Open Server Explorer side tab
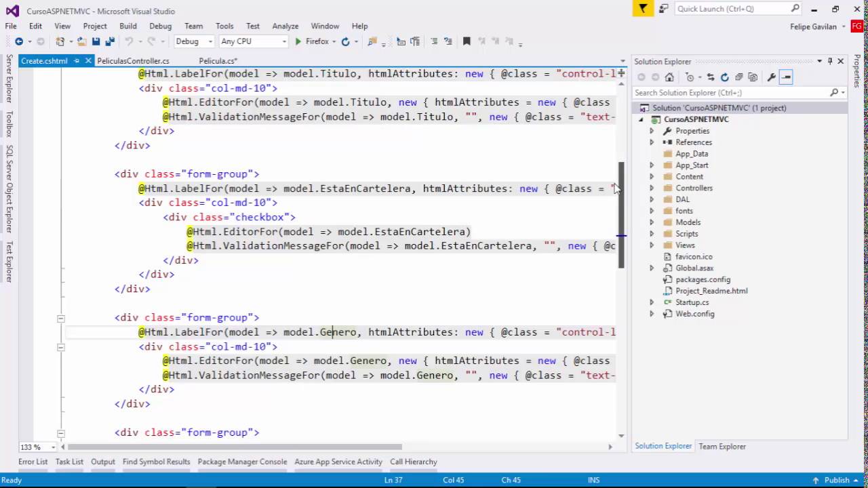The height and width of the screenshot is (488, 868). point(9,79)
